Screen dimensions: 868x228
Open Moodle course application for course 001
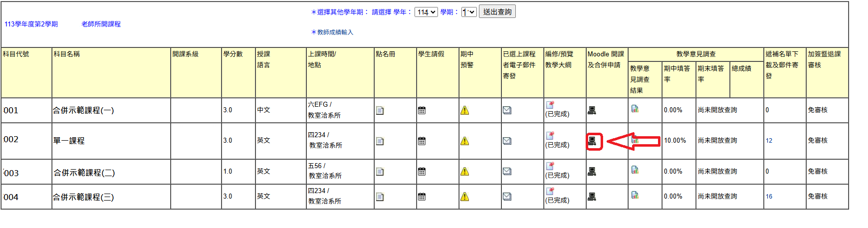coord(592,110)
